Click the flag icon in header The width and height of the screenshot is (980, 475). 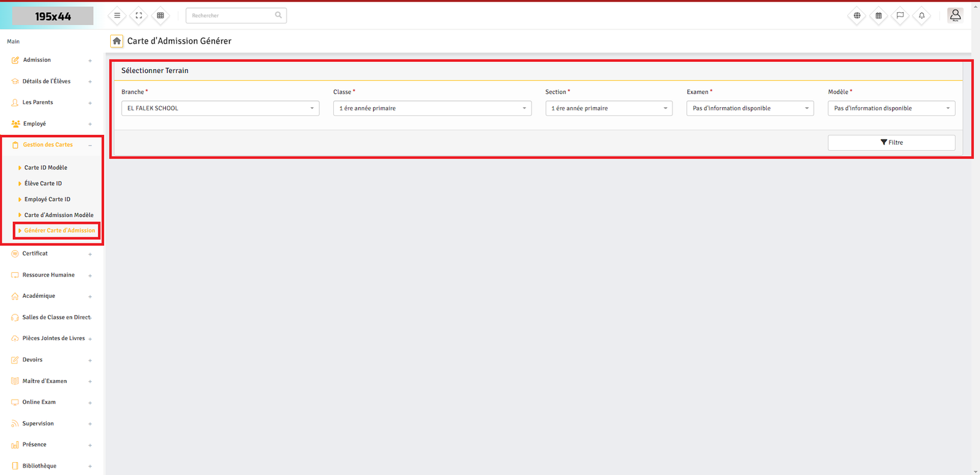pos(900,15)
